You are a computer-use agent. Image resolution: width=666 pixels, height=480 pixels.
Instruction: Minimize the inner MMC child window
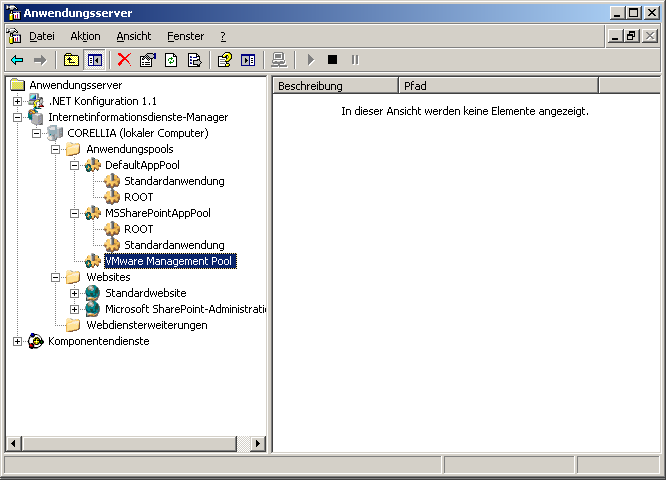(615, 36)
